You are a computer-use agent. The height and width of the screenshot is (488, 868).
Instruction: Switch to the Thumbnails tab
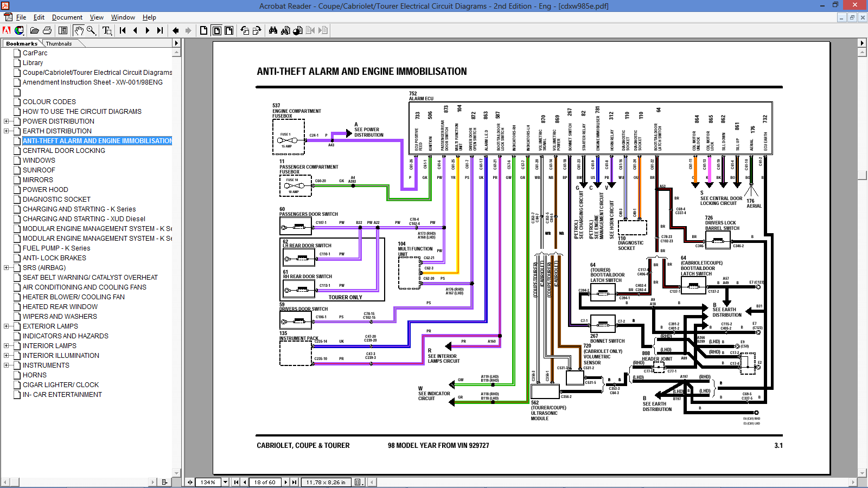(x=59, y=43)
